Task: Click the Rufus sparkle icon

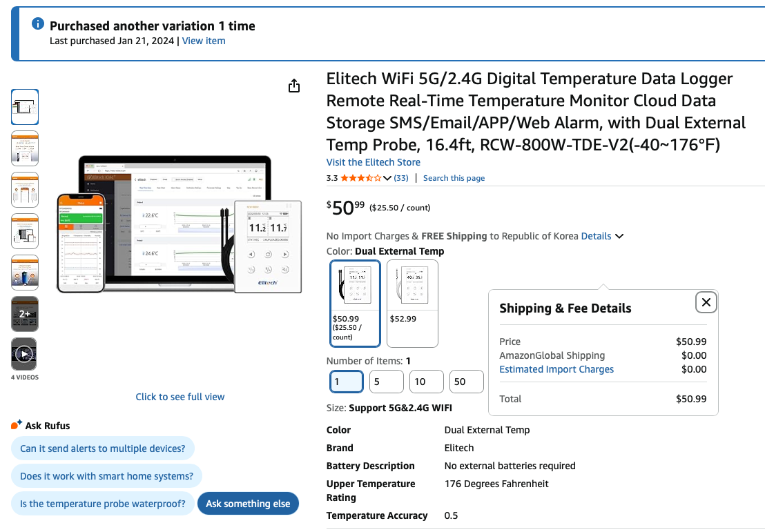Action: (x=17, y=424)
